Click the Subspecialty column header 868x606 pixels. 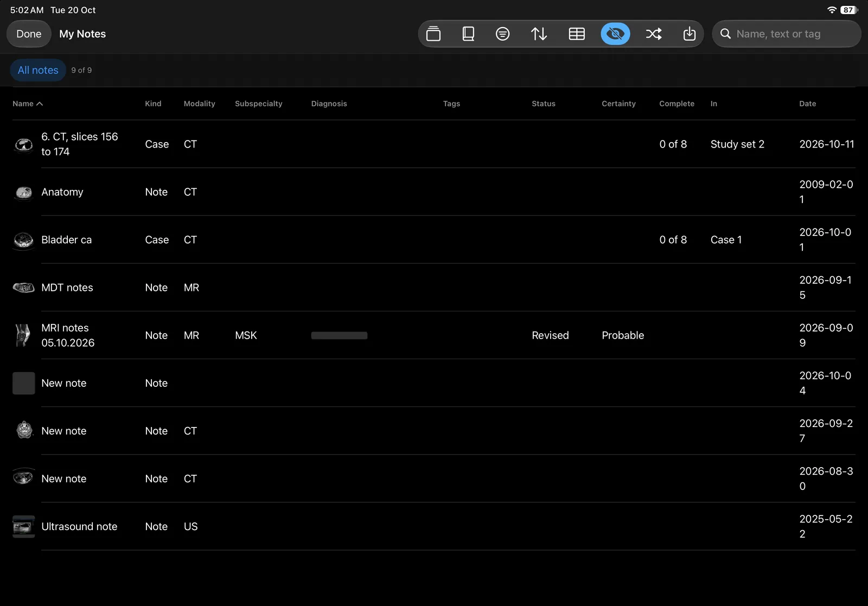coord(259,104)
